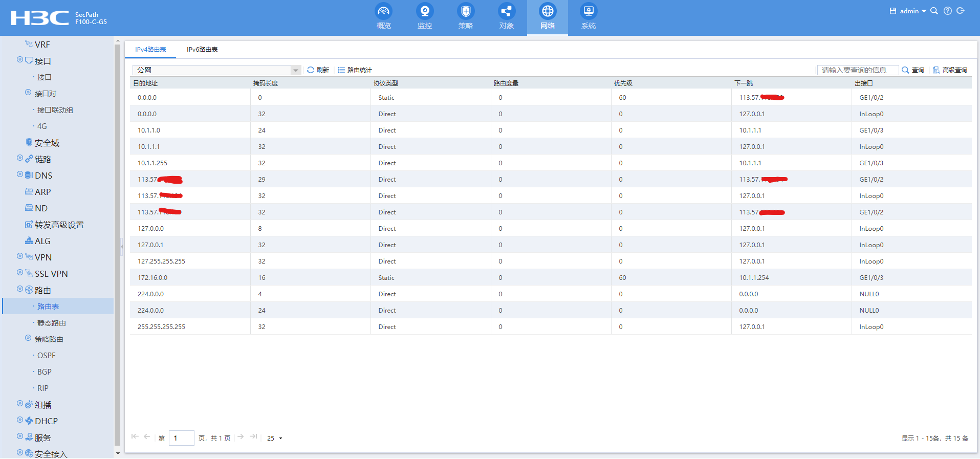The height and width of the screenshot is (459, 980).
Task: Open the 25 rows-per-page dropdown
Action: [274, 438]
